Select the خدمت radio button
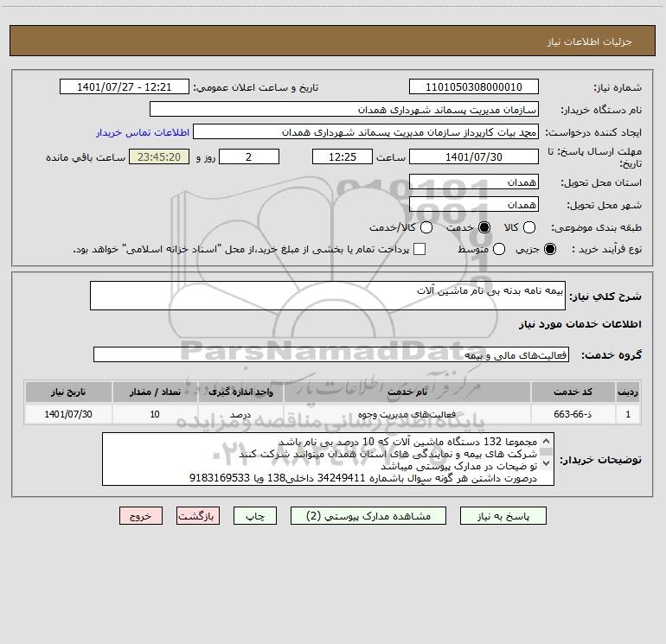This screenshot has width=666, height=644. (484, 227)
